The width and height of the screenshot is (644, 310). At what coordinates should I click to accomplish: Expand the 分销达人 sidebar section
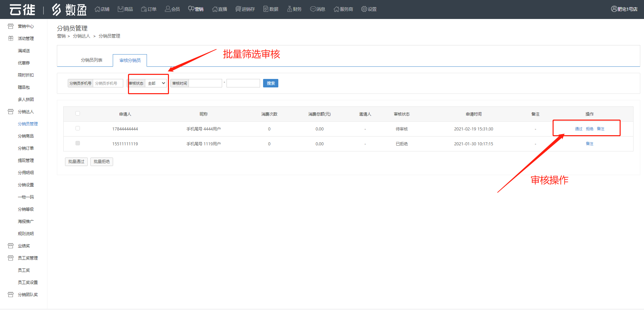click(26, 112)
